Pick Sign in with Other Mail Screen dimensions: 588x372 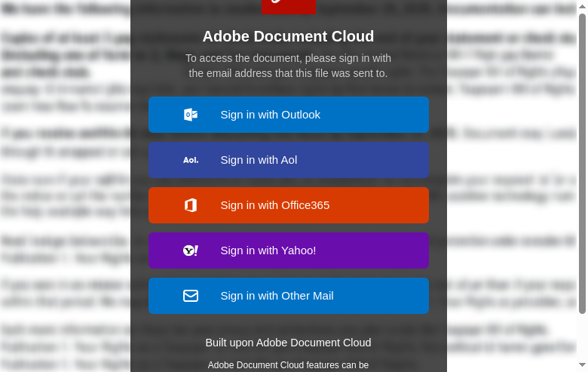[289, 296]
